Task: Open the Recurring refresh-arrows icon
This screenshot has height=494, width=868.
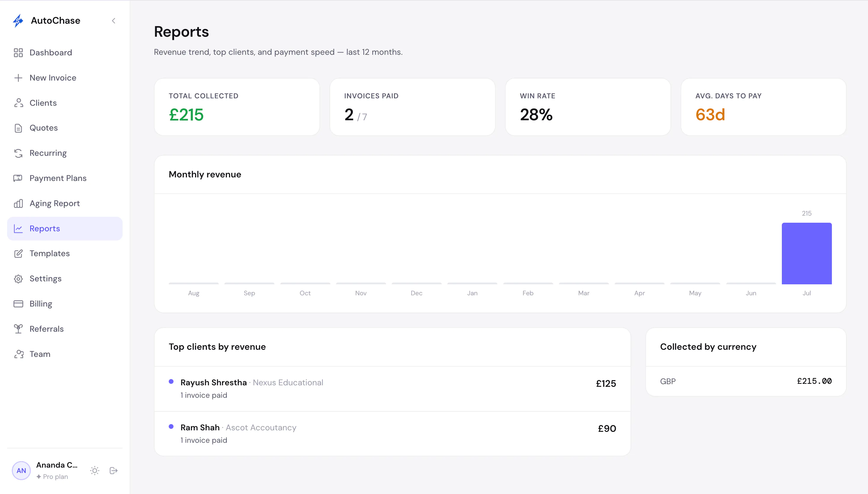Action: [18, 153]
